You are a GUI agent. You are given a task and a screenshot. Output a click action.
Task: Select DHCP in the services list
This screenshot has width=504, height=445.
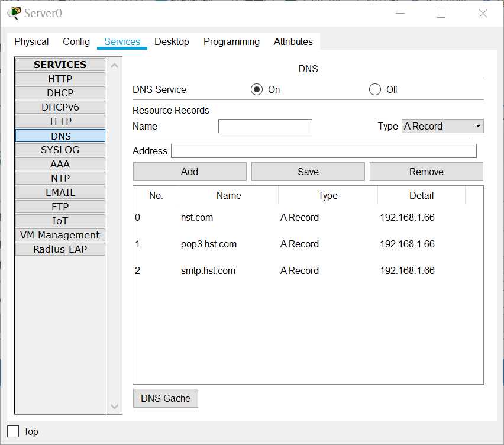[x=60, y=93]
